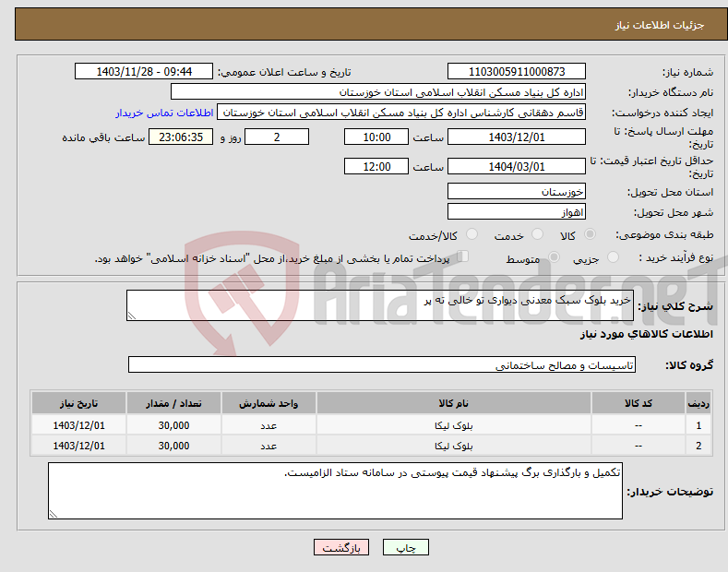The image size is (728, 572).
Task: Click quantity 30,000 in row 1
Action: click(x=173, y=425)
